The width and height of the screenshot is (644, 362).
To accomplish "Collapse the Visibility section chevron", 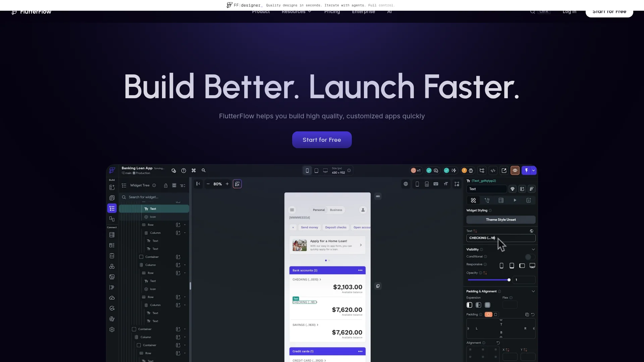I will pyautogui.click(x=533, y=249).
